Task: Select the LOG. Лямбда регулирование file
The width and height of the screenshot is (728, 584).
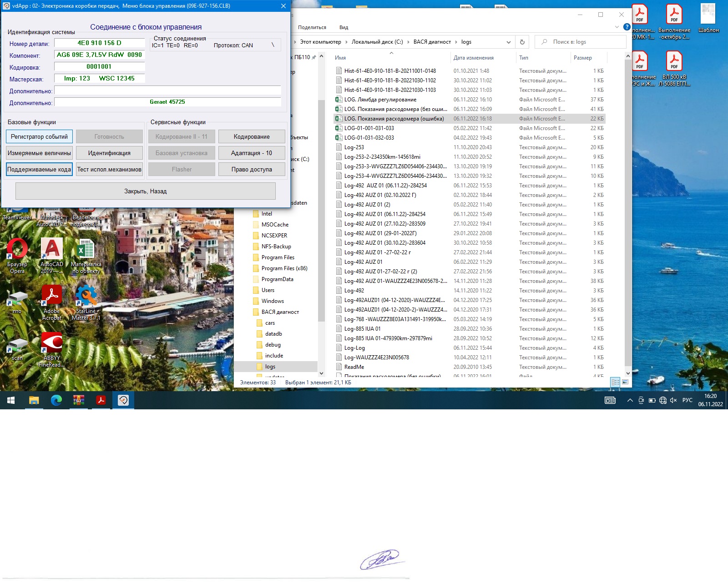Action: tap(380, 100)
